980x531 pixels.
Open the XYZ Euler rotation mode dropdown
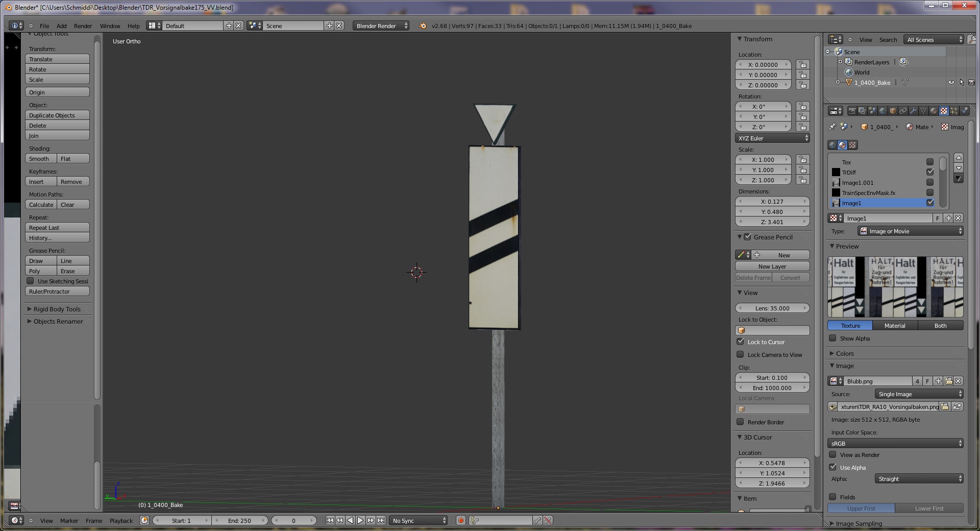(772, 138)
